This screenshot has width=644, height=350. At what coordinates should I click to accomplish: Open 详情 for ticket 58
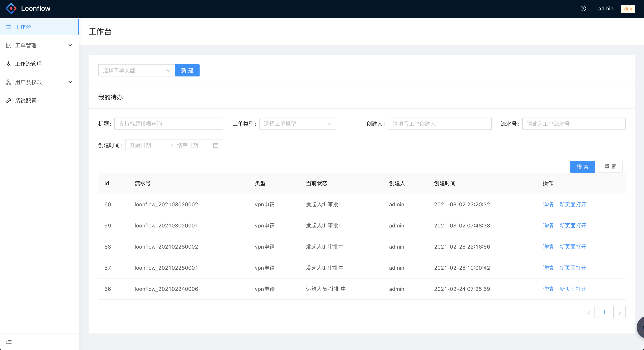(548, 247)
